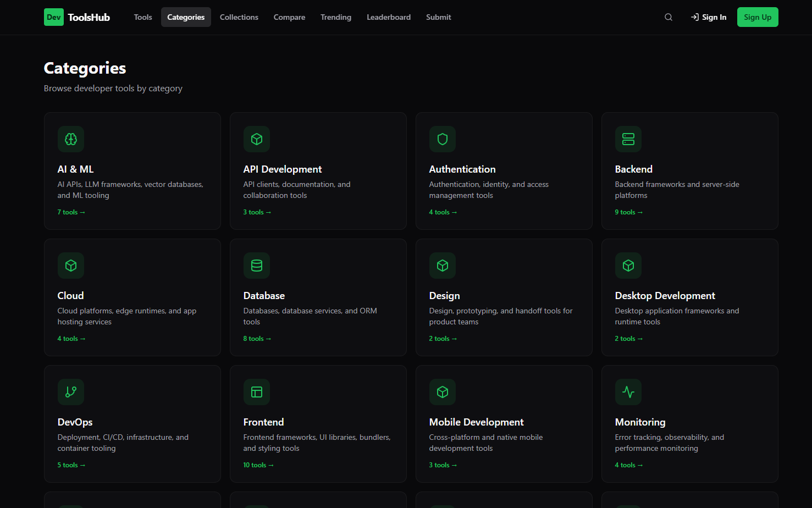Click the Backend server icon
This screenshot has width=812, height=508.
click(x=628, y=139)
